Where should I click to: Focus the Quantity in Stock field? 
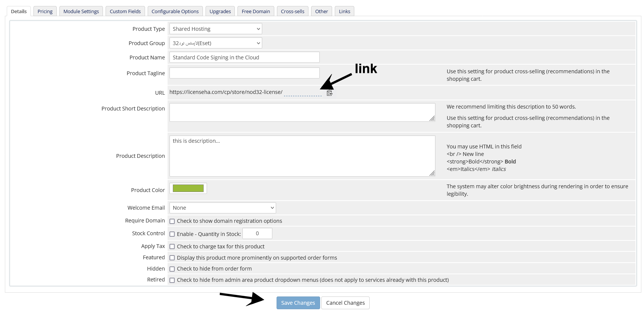tap(257, 233)
